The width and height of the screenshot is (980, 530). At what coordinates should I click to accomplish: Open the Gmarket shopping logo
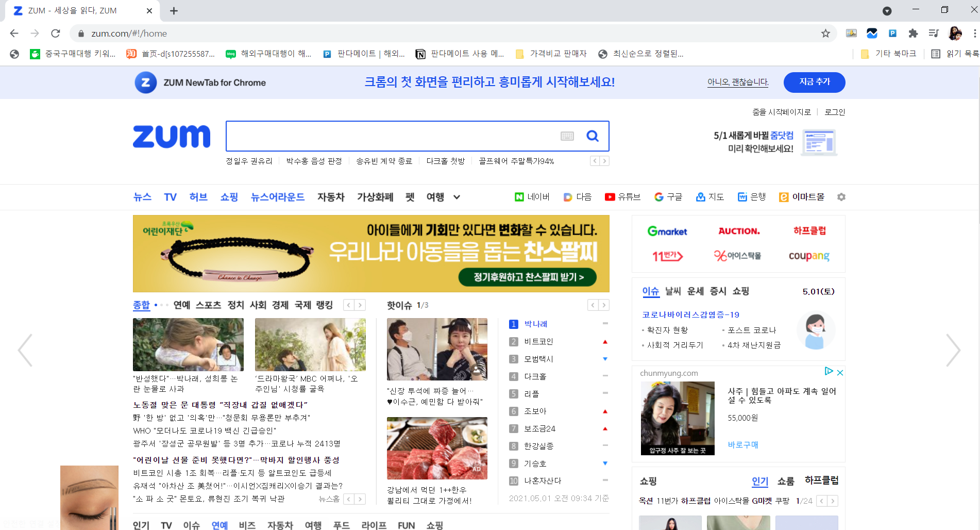[667, 231]
